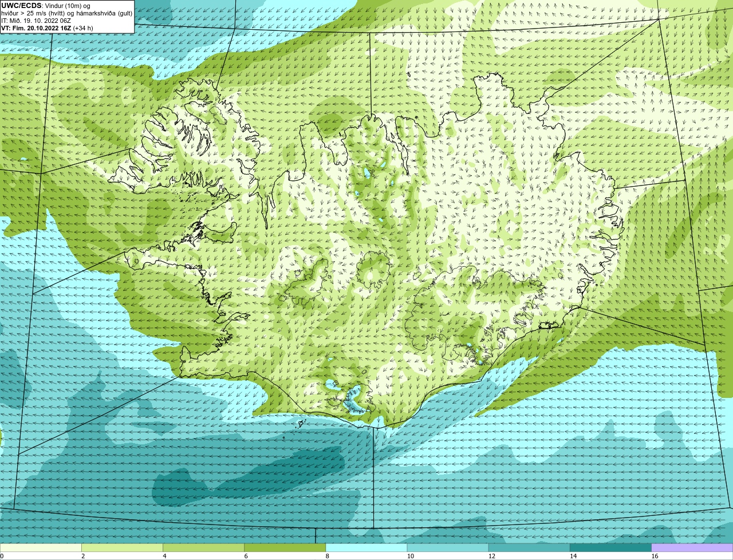Viewport: 733px width, 560px height.
Task: Click the '12' label on the colour scale
Action: (491, 556)
